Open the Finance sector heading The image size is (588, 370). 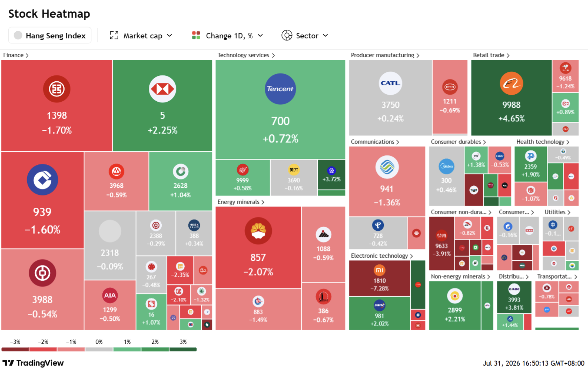(x=16, y=55)
